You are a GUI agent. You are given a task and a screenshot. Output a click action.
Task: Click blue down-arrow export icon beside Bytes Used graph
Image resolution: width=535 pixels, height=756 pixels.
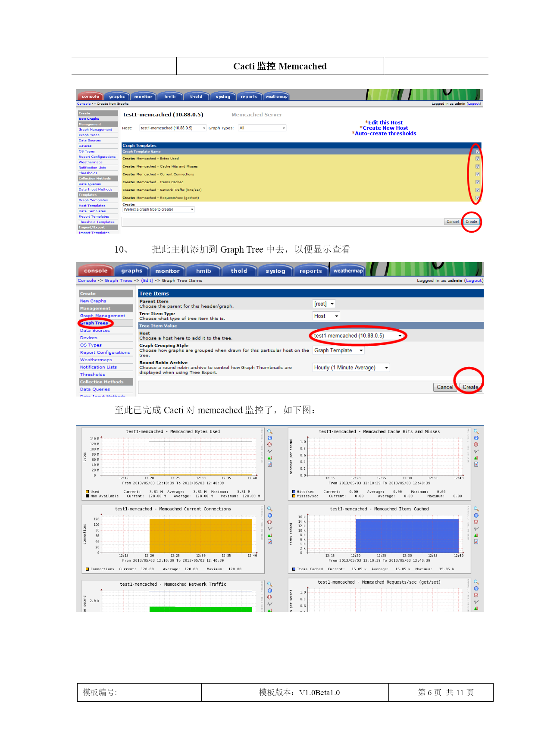pos(270,438)
